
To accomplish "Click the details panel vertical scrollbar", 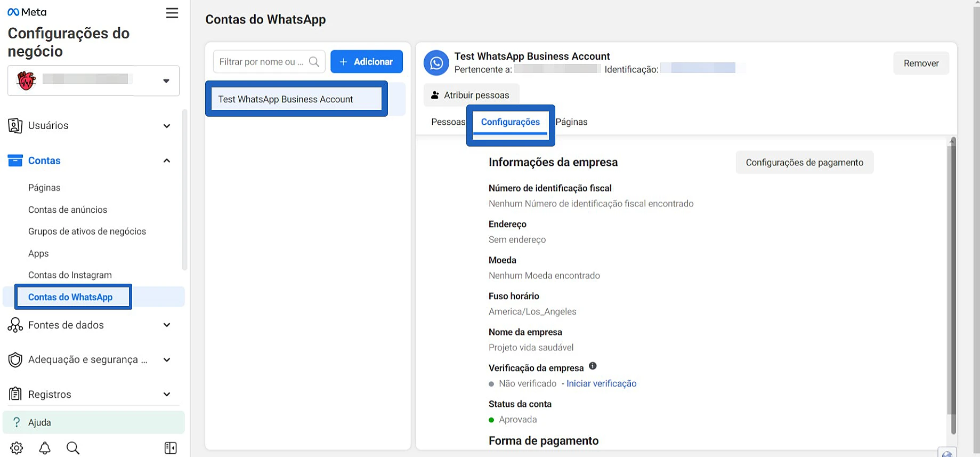I will pos(953,277).
